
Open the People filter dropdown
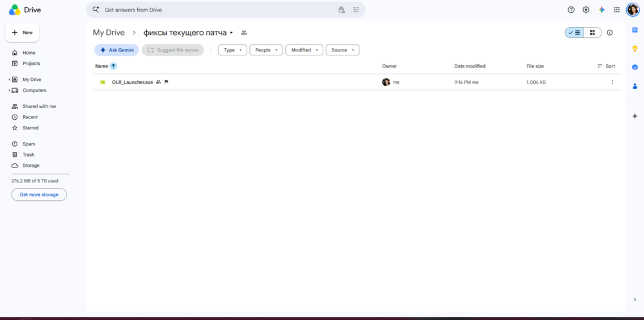tap(266, 50)
